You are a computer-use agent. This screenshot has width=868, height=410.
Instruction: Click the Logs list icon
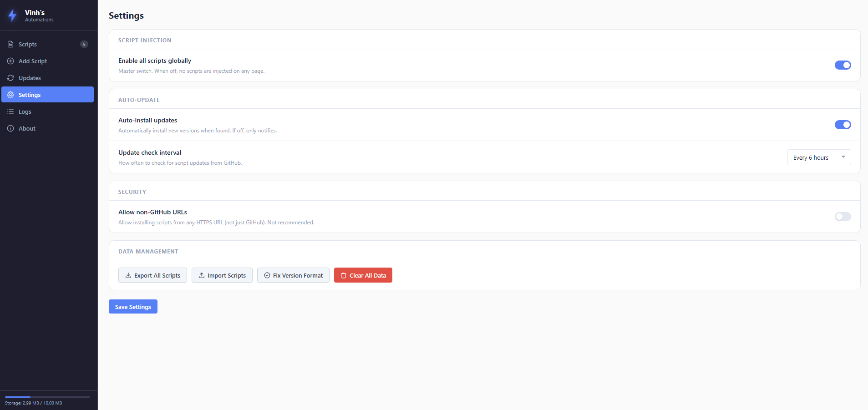[x=10, y=111]
